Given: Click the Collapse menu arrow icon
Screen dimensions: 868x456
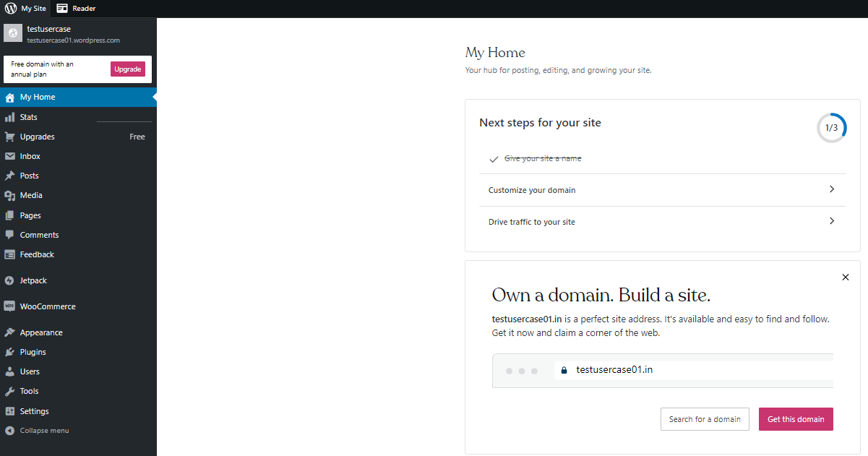Looking at the screenshot, I should 10,431.
